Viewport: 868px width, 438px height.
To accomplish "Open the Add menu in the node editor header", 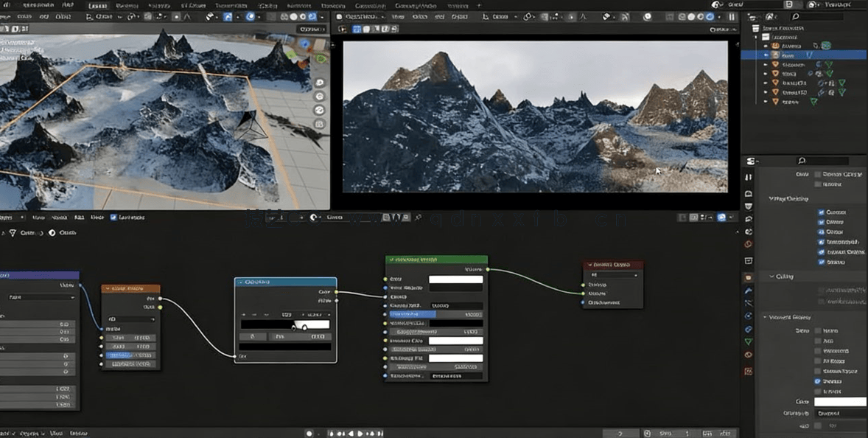I will [x=79, y=217].
